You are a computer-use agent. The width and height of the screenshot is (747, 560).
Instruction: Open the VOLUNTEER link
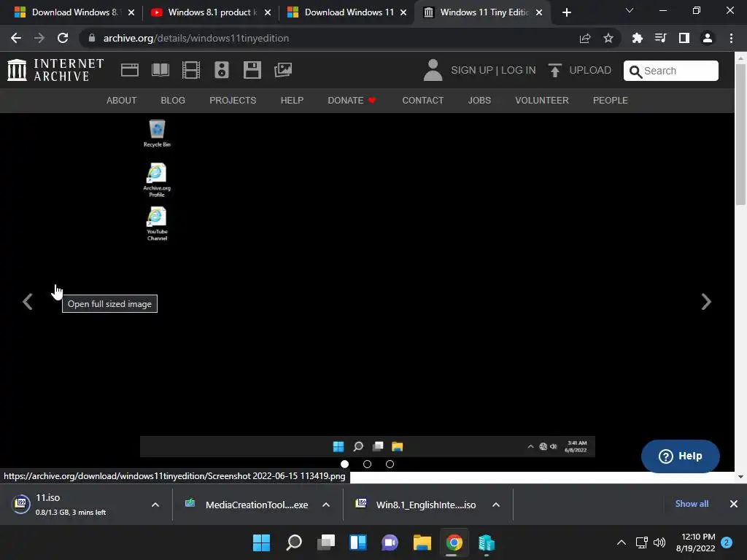point(542,101)
